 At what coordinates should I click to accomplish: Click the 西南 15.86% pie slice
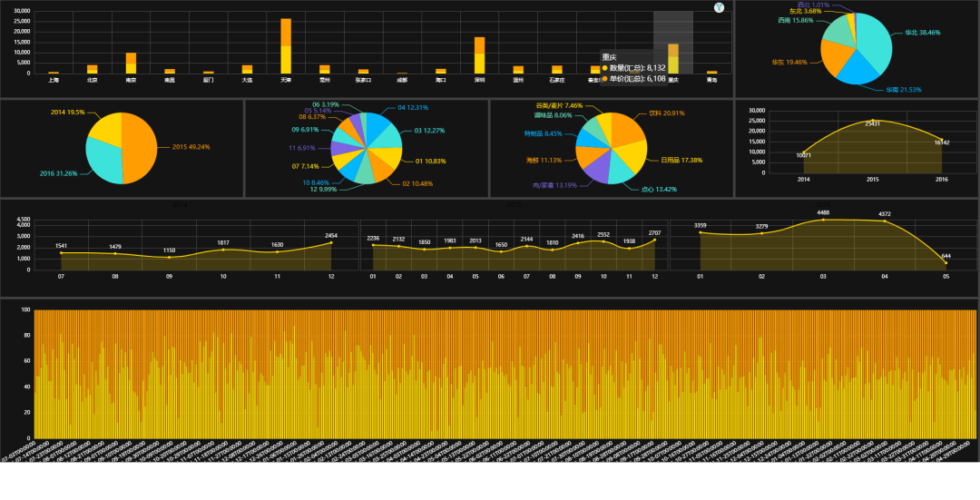pos(836,32)
